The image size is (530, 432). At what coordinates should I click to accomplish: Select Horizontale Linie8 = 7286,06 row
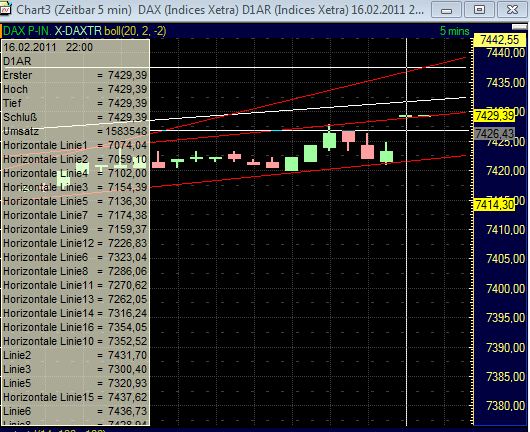click(75, 271)
